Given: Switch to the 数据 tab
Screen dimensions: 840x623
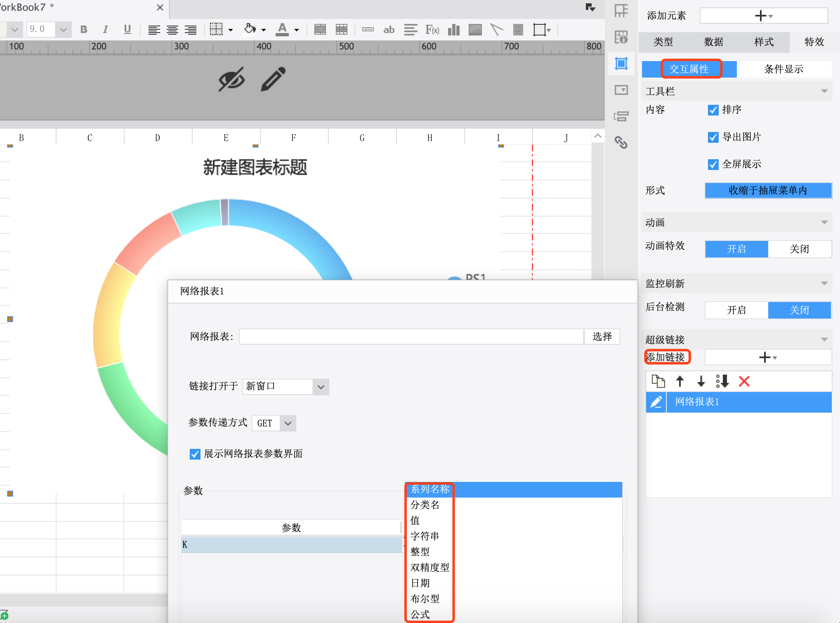Looking at the screenshot, I should (x=714, y=42).
